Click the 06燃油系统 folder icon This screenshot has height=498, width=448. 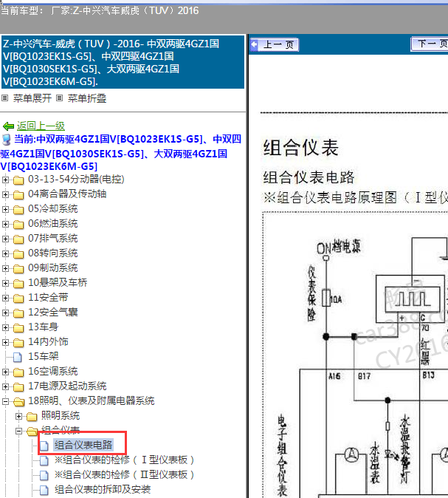tap(18, 224)
